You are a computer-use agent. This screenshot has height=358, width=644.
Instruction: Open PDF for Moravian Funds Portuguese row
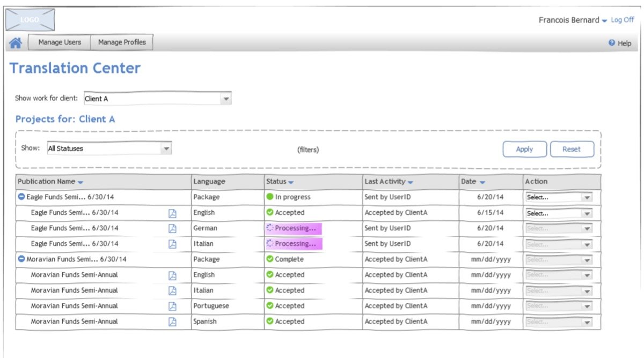pos(172,306)
